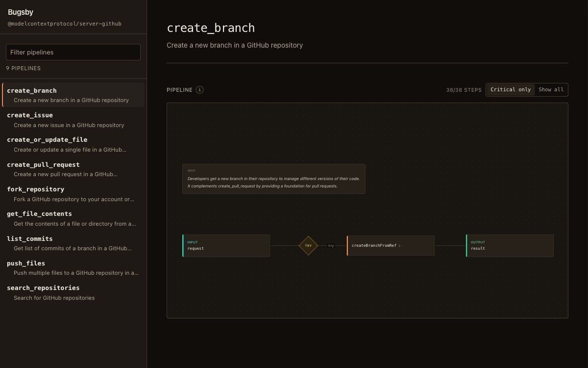
Task: Open the push_files pipeline
Action: coord(73,268)
